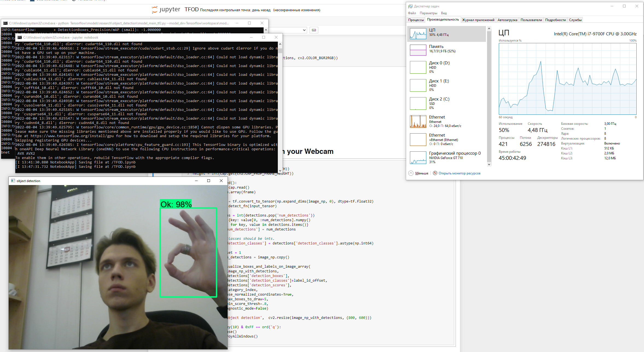Click the Ok: 98% detection label in webcam window
The image size is (644, 352).
tap(176, 204)
